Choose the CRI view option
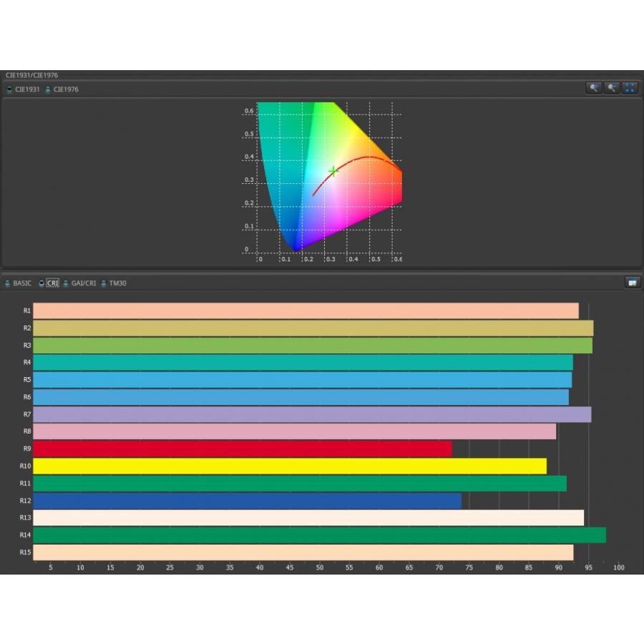Viewport: 644px width, 644px height. pos(42,283)
